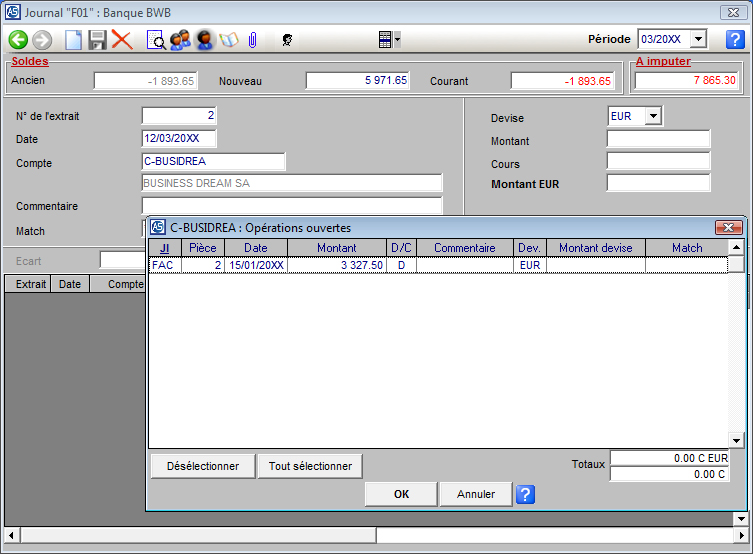Click the Désélectionner button
This screenshot has height=554, width=753.
click(202, 466)
